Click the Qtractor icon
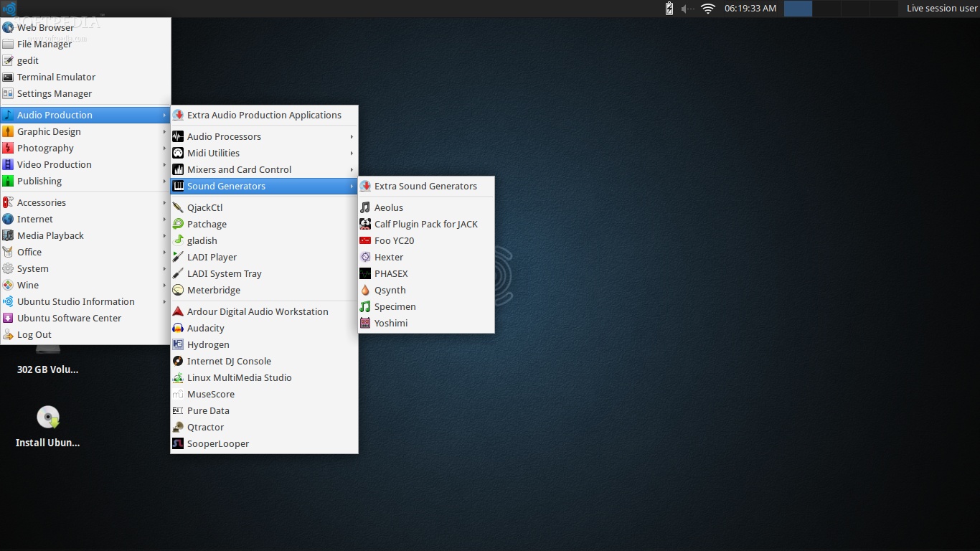 (x=178, y=427)
